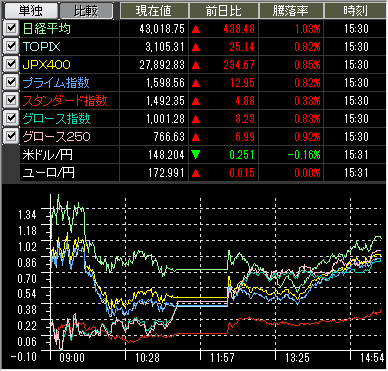
Task: Switch to the 比較 tab
Action: click(86, 11)
